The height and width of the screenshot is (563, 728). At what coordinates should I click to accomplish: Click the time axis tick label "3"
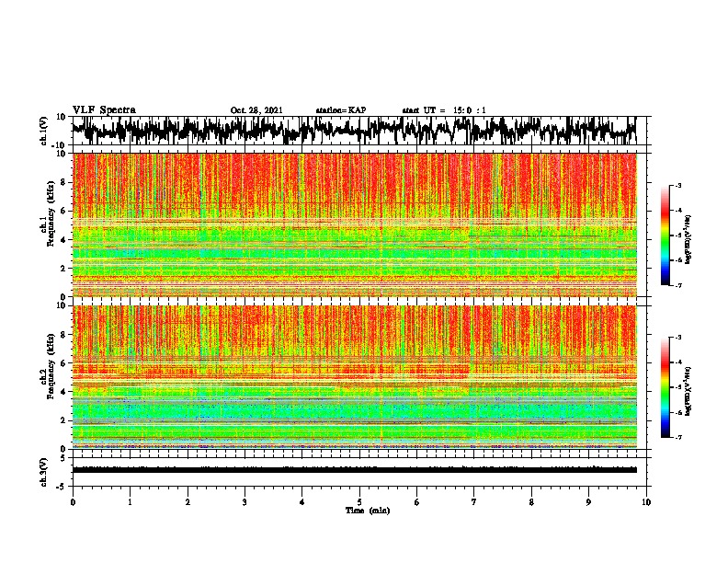[x=245, y=502]
